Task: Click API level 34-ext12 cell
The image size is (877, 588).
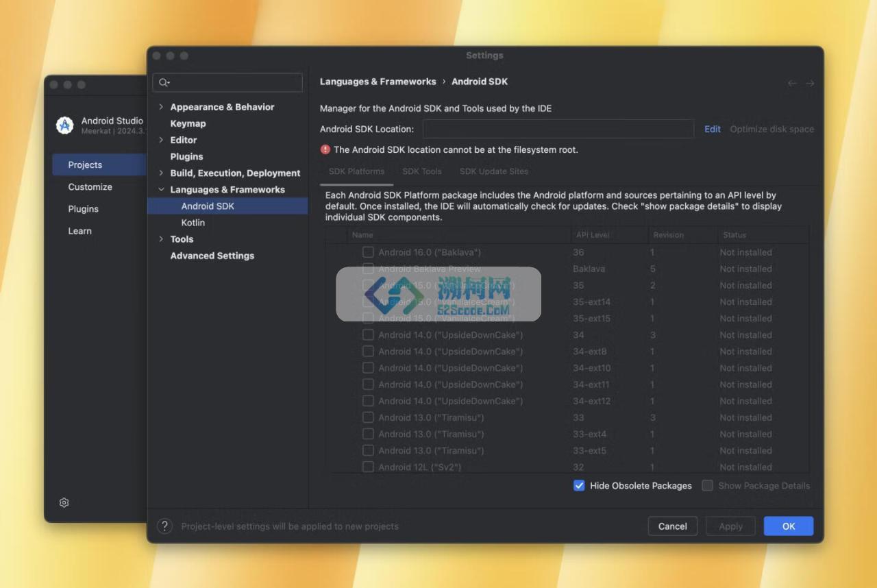Action: pyautogui.click(x=591, y=401)
